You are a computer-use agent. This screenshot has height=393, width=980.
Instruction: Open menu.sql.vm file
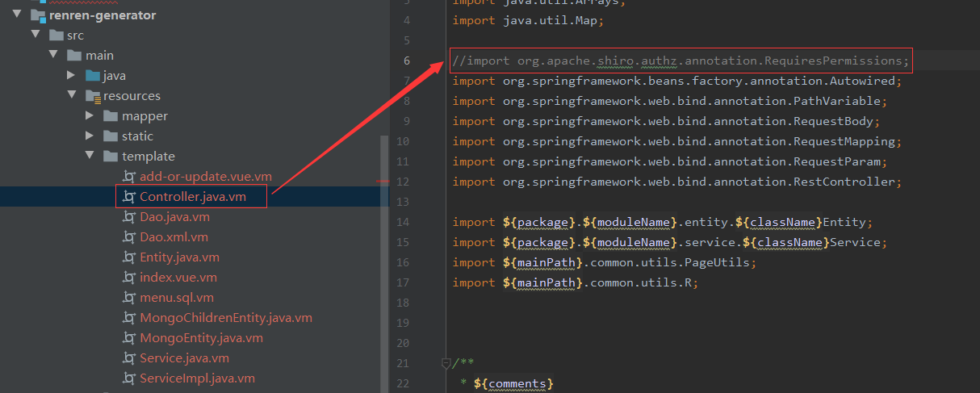click(x=177, y=298)
